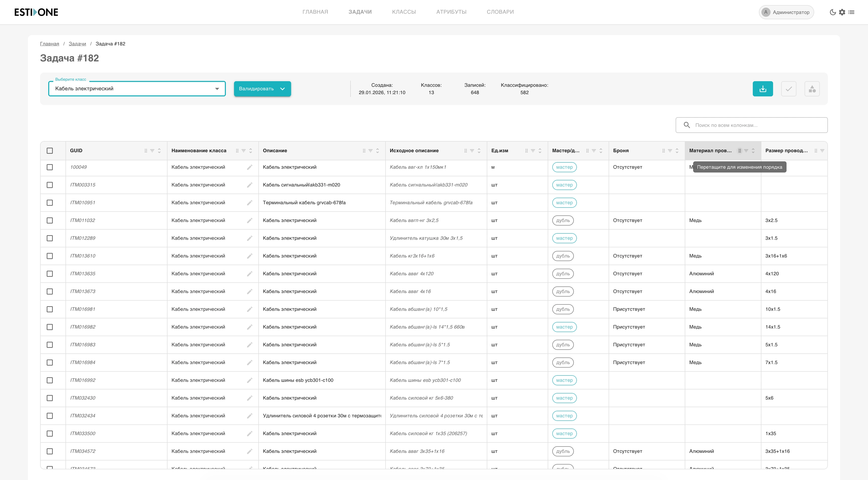Open the Администратор user menu
Viewport: 868px width, 480px height.
(x=786, y=12)
